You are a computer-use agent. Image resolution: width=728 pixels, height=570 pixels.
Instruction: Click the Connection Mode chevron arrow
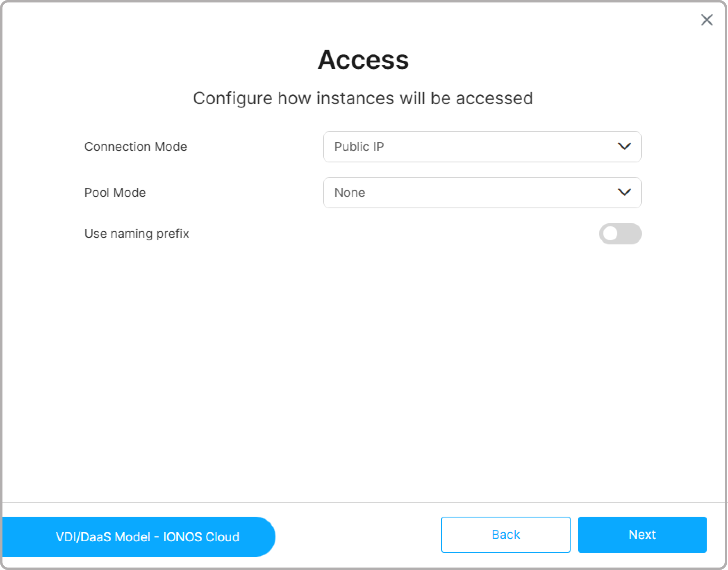coord(624,146)
